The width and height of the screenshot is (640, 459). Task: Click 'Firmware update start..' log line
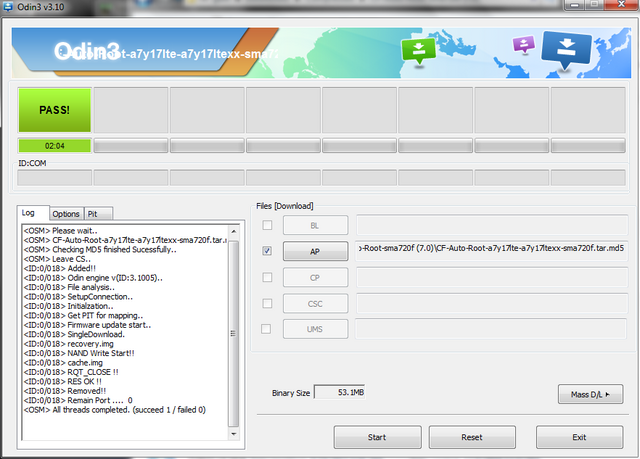(x=87, y=325)
